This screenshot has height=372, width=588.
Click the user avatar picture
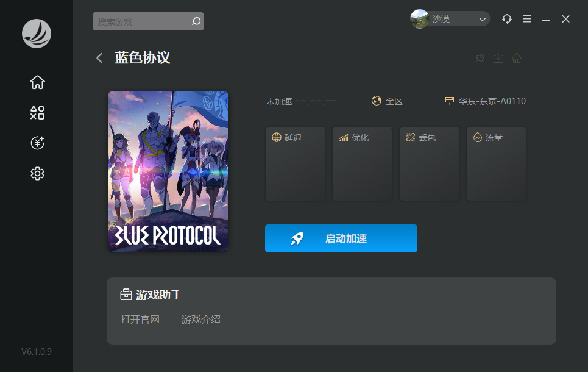(x=420, y=19)
